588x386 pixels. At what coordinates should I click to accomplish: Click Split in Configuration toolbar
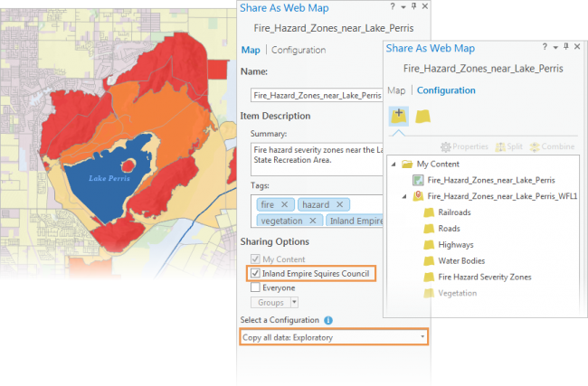509,146
